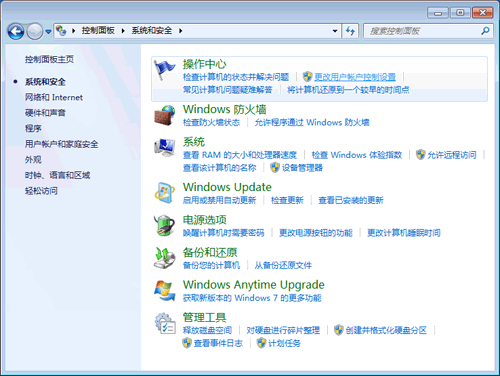This screenshot has height=376, width=500.
Task: Click 查看已安装的更新 link
Action: (x=351, y=200)
